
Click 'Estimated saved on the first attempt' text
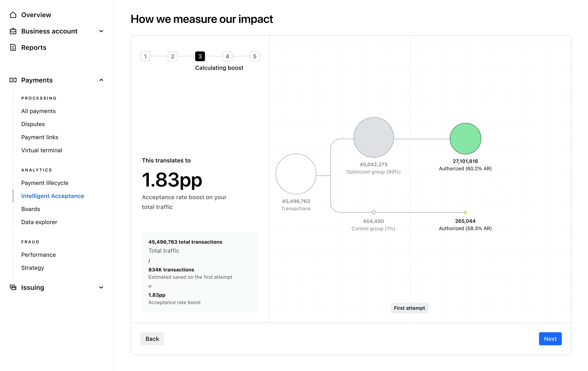[190, 277]
